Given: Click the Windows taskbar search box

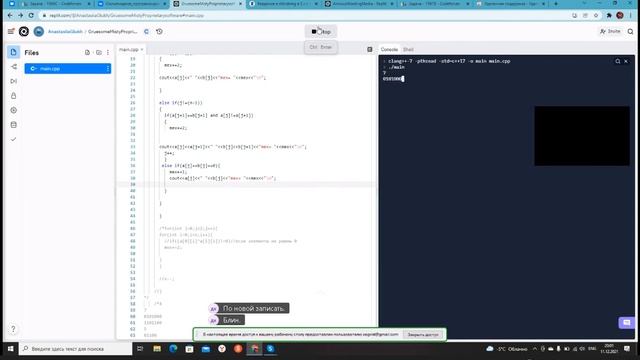Looking at the screenshot, I should click(x=76, y=349).
